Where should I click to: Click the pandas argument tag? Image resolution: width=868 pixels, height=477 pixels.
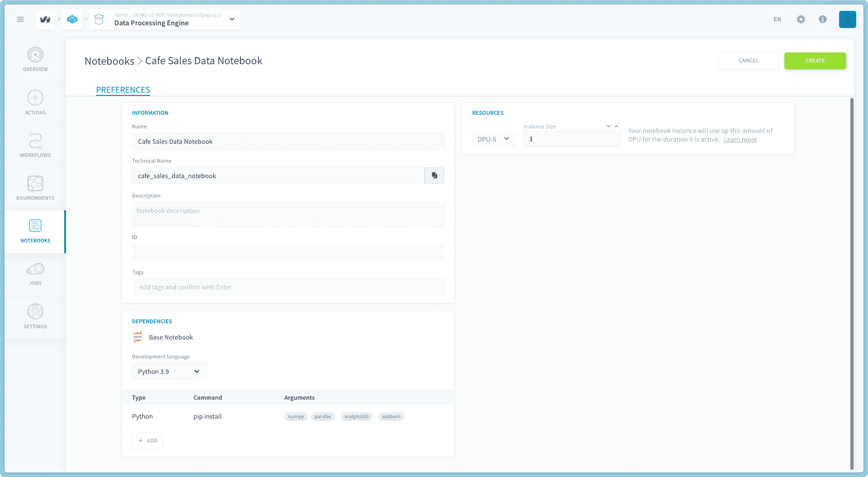[323, 416]
